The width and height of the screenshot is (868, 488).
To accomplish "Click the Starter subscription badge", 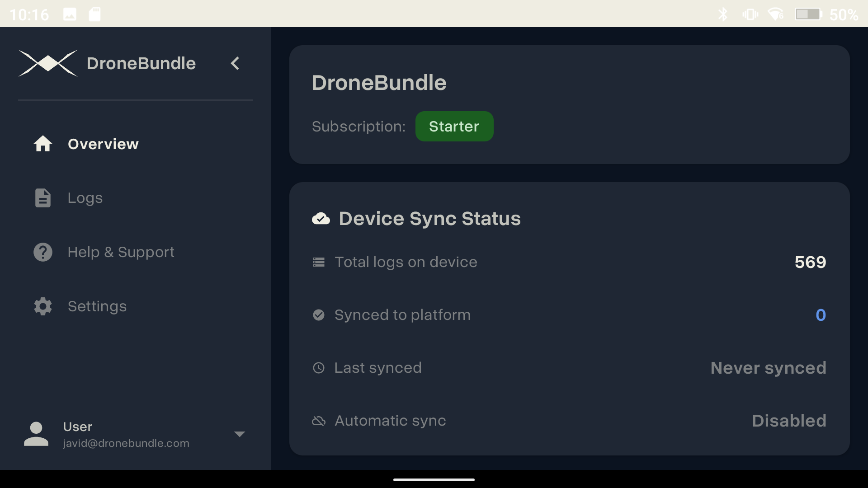I will [x=454, y=127].
